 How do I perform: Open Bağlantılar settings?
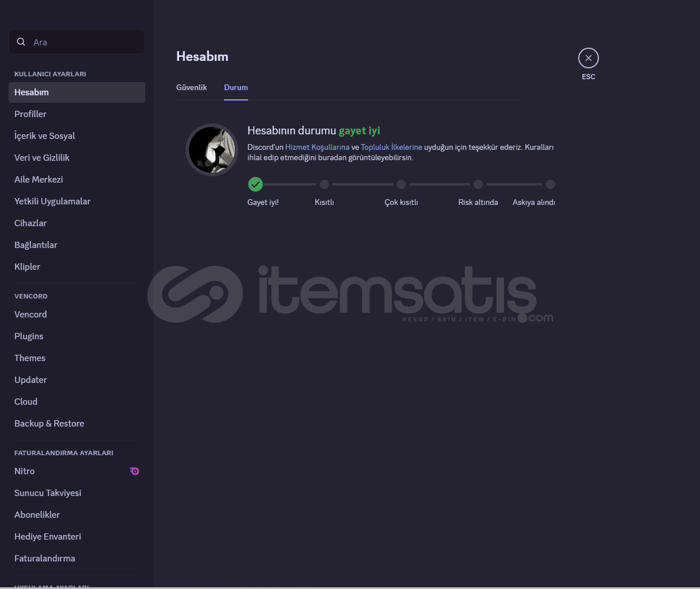(x=77, y=245)
